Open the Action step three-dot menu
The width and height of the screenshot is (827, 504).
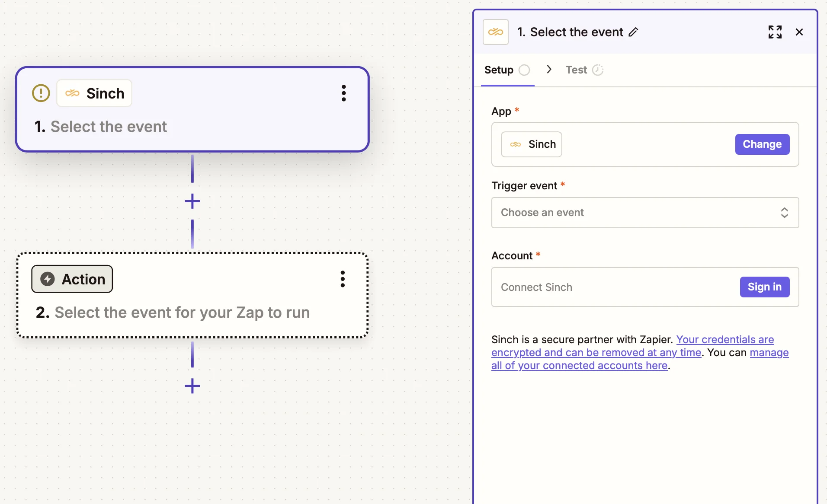pos(343,279)
